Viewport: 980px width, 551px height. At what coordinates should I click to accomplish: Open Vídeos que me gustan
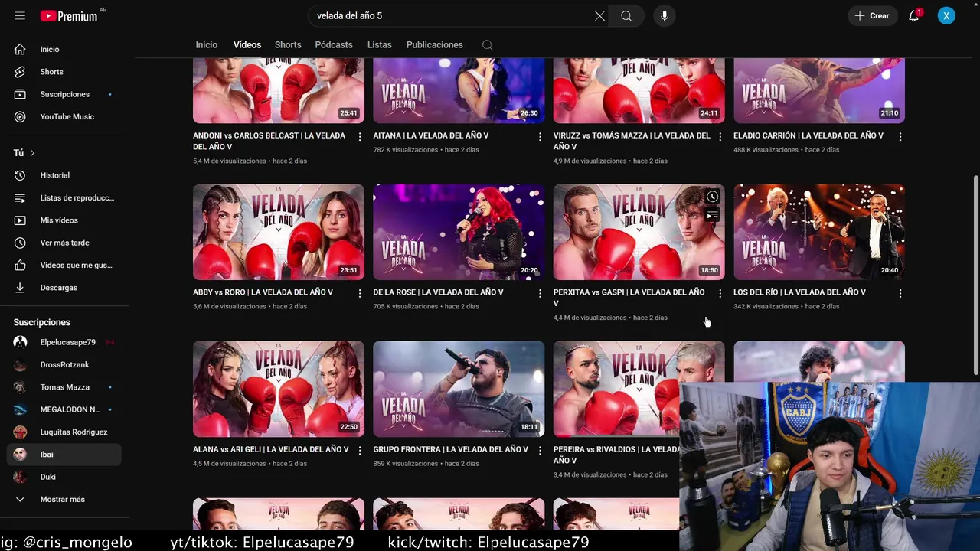64,265
